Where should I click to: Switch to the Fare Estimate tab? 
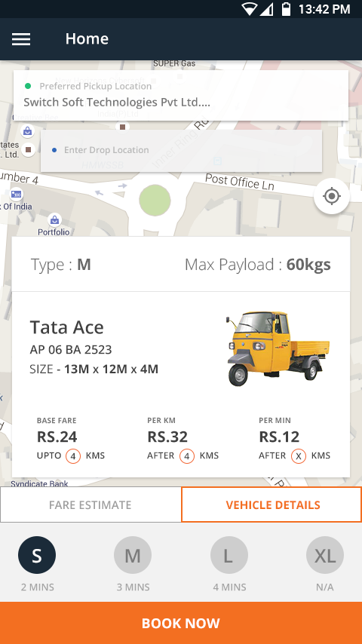(x=90, y=504)
